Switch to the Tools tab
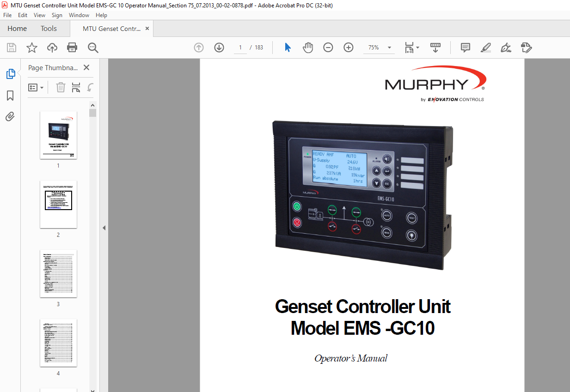Screen dimensions: 570x392 (49, 29)
